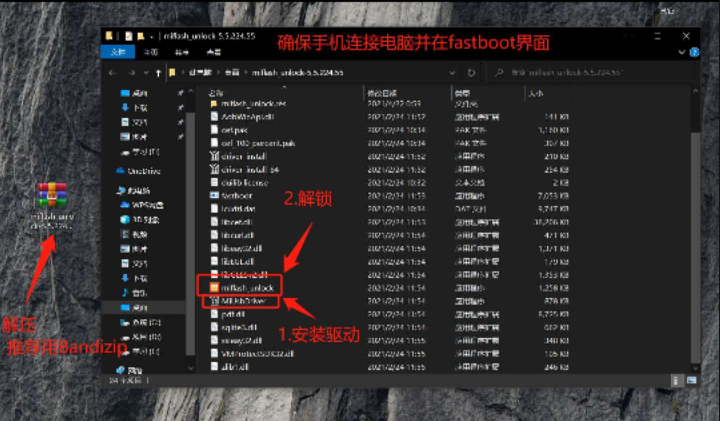Viewport: 720px width, 421px height.
Task: Select the miflash_unlock folder at list top
Action: point(251,104)
